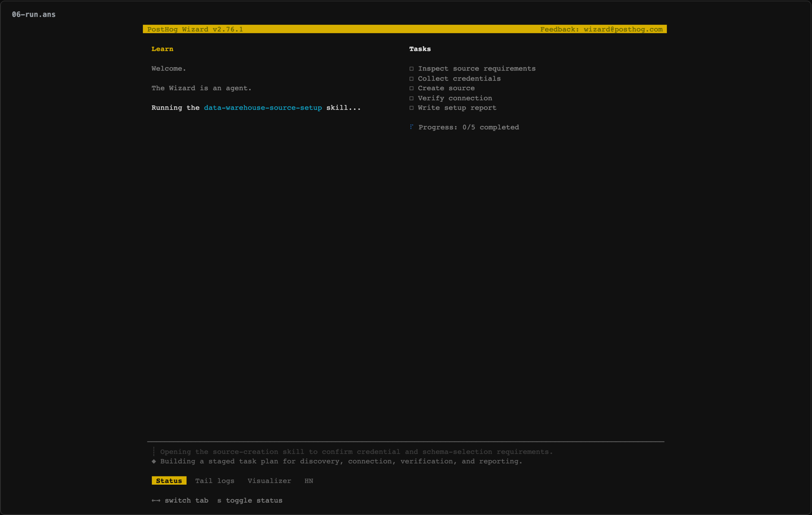Click the Learn heading
The height and width of the screenshot is (515, 812).
[162, 49]
